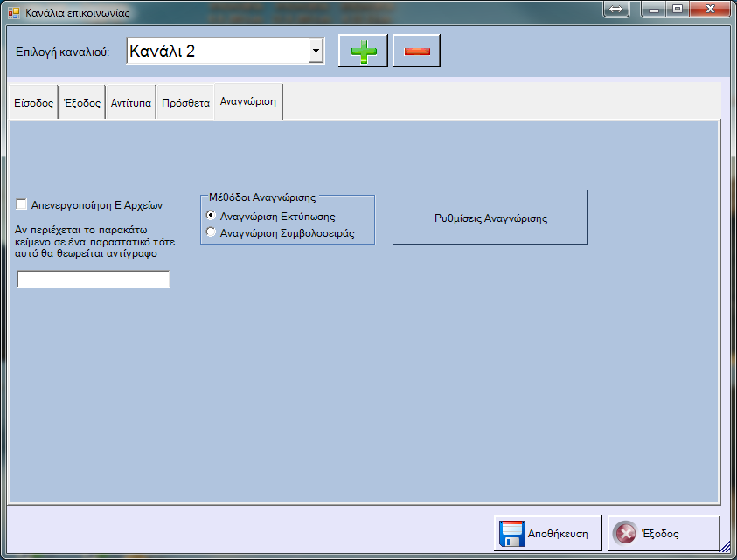This screenshot has height=560, width=737.
Task: Minimize the Κανάλια επικοινωνίας window
Action: point(653,9)
